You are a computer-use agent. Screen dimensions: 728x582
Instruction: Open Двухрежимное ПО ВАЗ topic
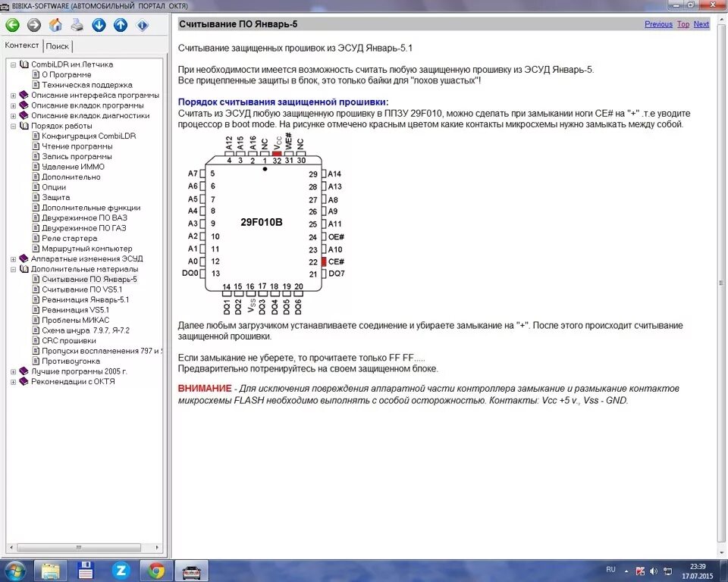point(84,217)
